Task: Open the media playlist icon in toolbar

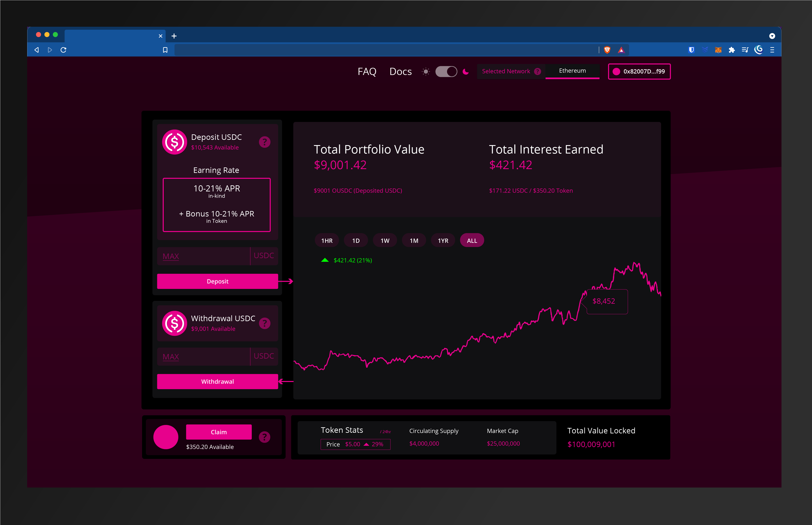Action: pyautogui.click(x=745, y=50)
